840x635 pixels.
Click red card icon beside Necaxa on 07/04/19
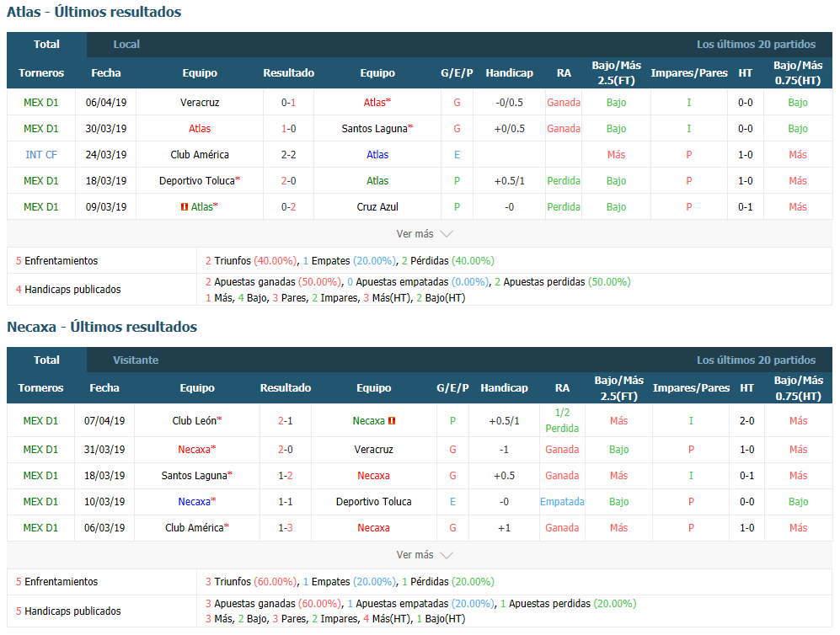click(x=392, y=421)
